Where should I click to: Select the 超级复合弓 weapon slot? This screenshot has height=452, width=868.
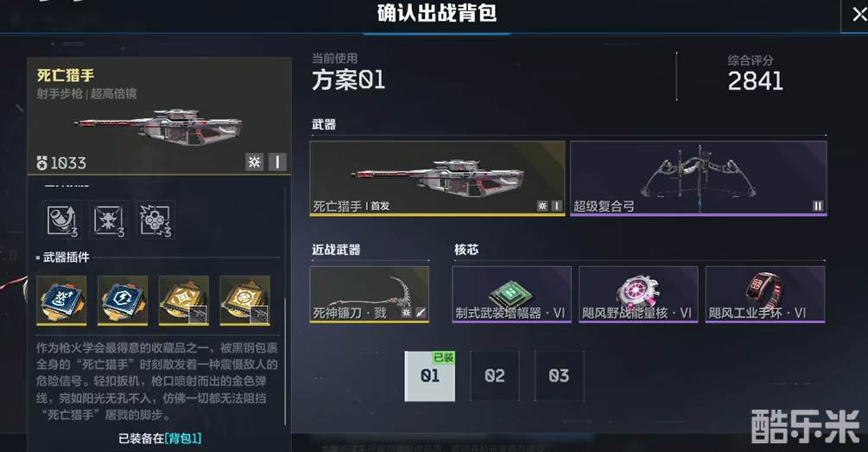click(x=699, y=178)
